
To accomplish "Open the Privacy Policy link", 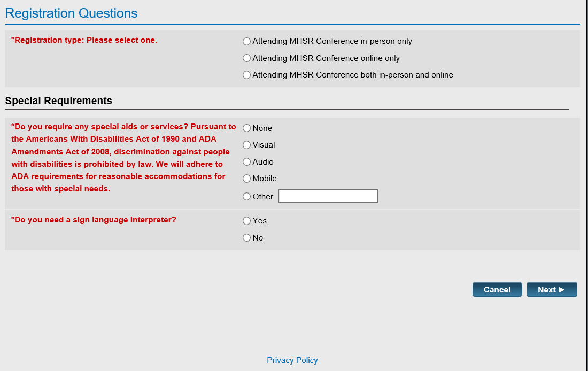I will pos(292,360).
